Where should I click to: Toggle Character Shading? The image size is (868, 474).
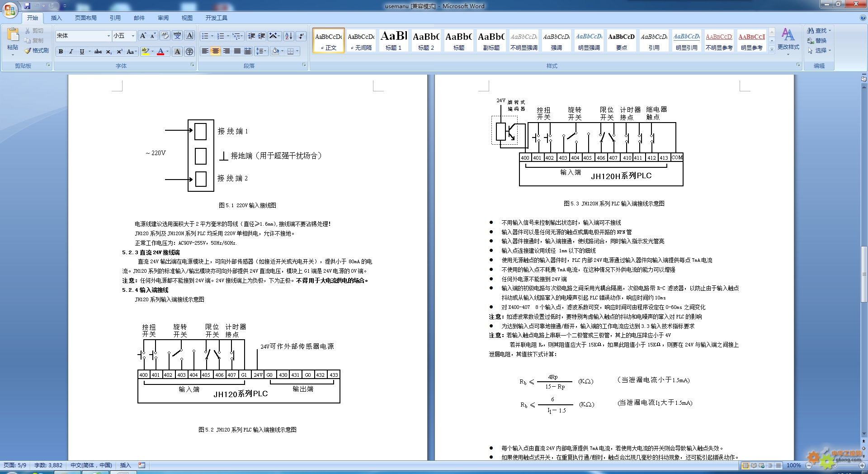tap(177, 52)
